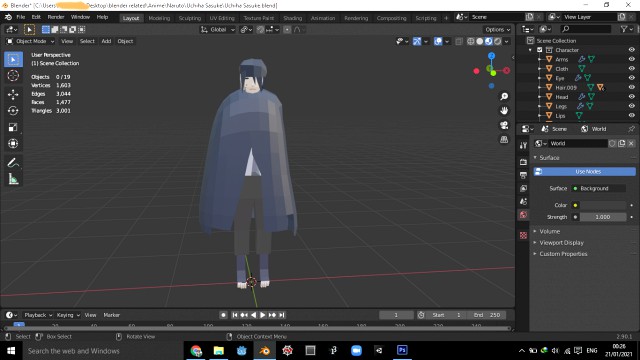The image size is (640, 360).
Task: Switch to the Sculpting workspace tab
Action: point(190,18)
